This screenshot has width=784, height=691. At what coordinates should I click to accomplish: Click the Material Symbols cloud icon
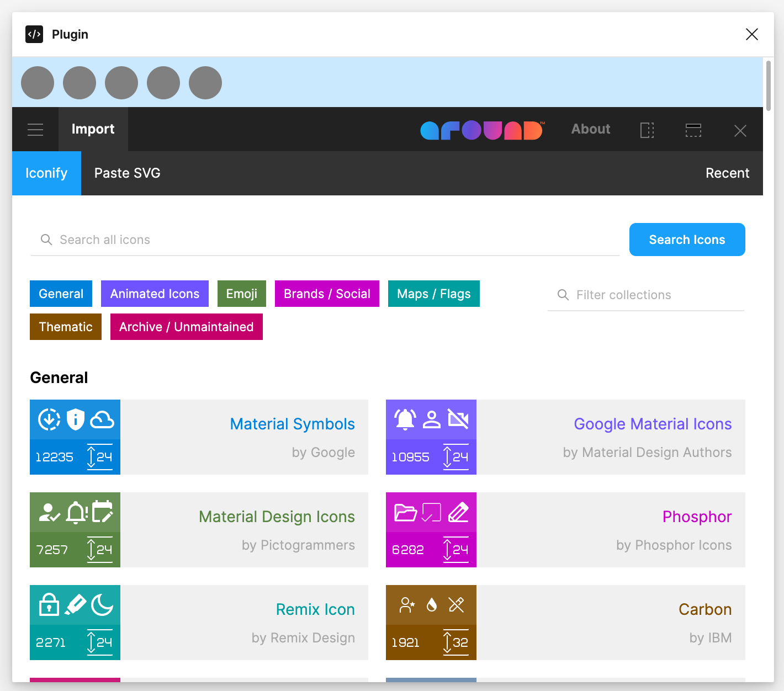point(102,420)
